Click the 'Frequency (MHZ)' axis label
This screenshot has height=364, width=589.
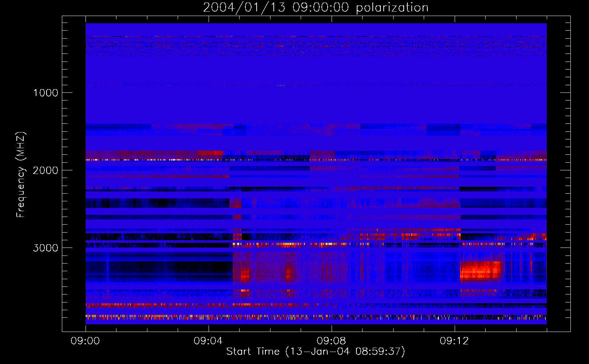pyautogui.click(x=21, y=175)
